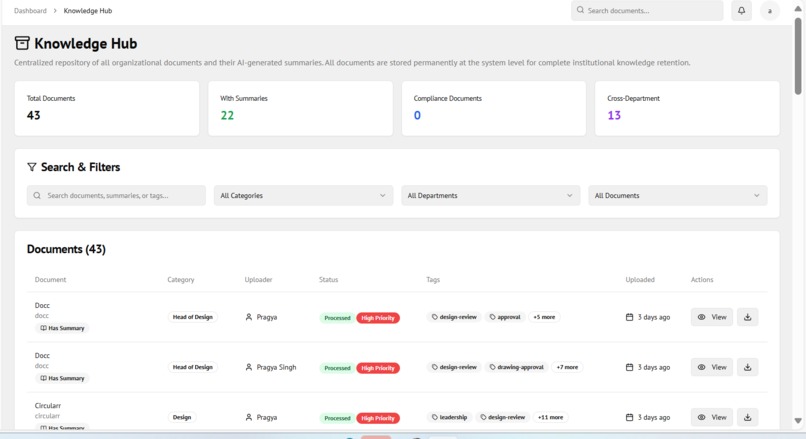Expand the +7 more tags
The image size is (806, 439).
(567, 367)
